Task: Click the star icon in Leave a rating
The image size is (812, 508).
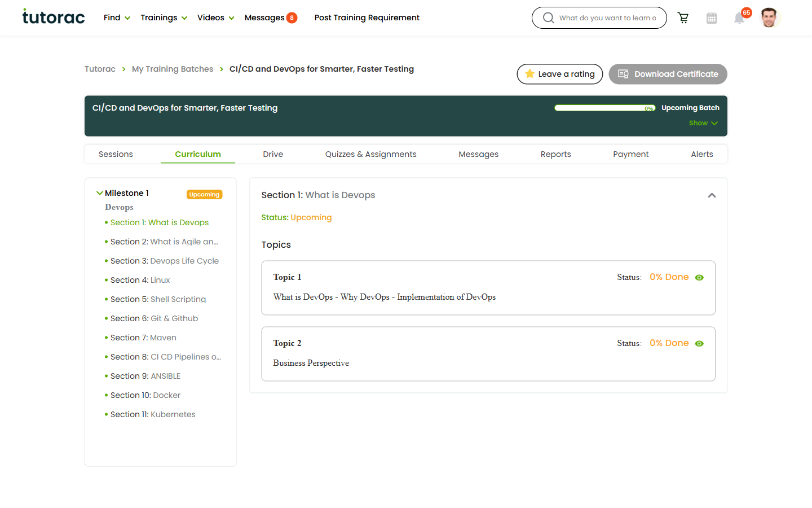Action: (x=529, y=74)
